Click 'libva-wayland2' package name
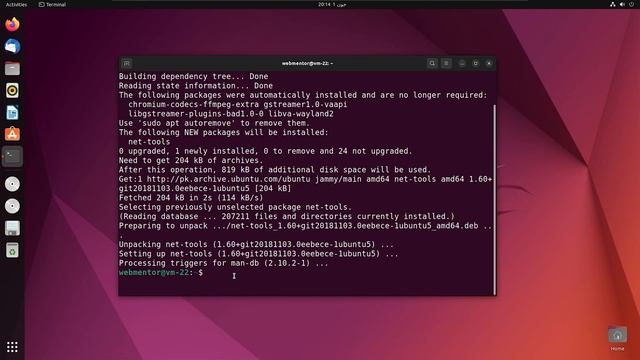Viewport: 640px width, 360px height. point(301,114)
